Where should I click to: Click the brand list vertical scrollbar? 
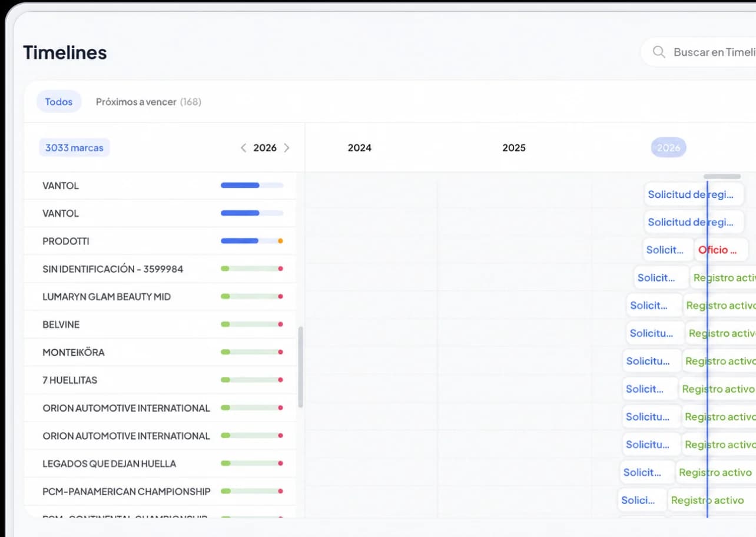click(301, 367)
